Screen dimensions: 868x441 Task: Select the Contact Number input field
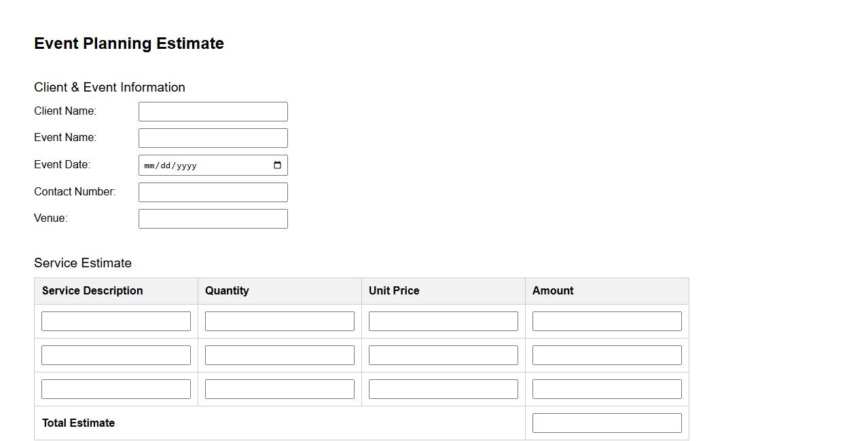[x=213, y=193]
